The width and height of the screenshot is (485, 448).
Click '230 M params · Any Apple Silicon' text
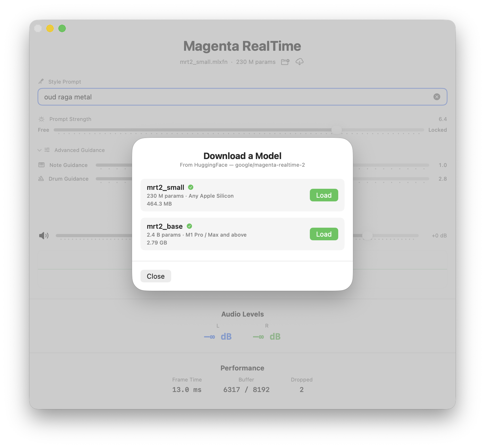[x=190, y=196]
